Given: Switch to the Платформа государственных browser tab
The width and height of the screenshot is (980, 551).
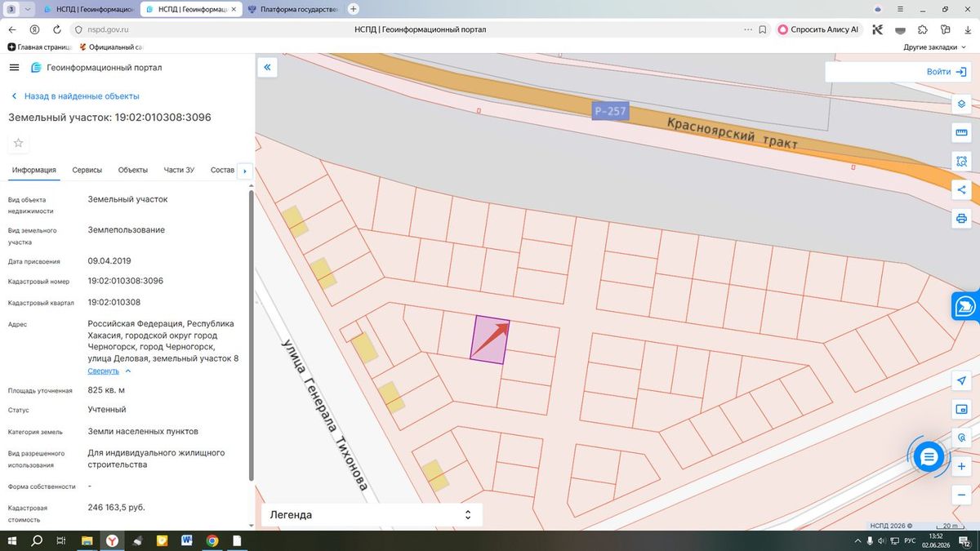Looking at the screenshot, I should (292, 9).
